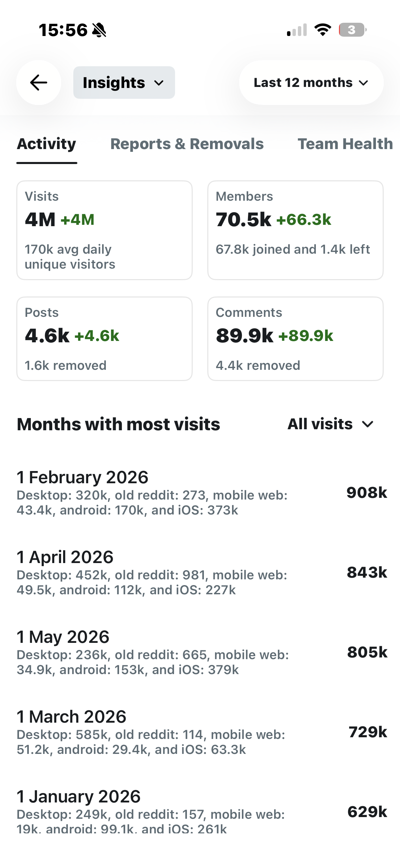This screenshot has width=400, height=868.
Task: Open the Posts stats card
Action: [104, 339]
